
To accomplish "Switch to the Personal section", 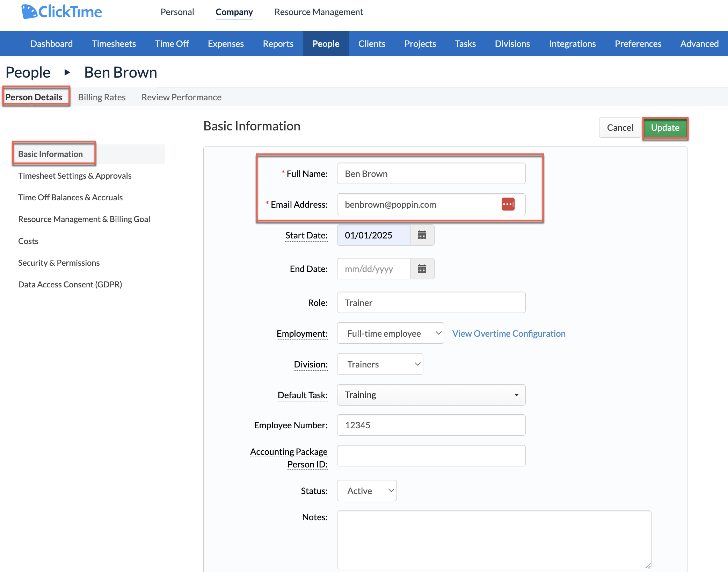I will [177, 12].
